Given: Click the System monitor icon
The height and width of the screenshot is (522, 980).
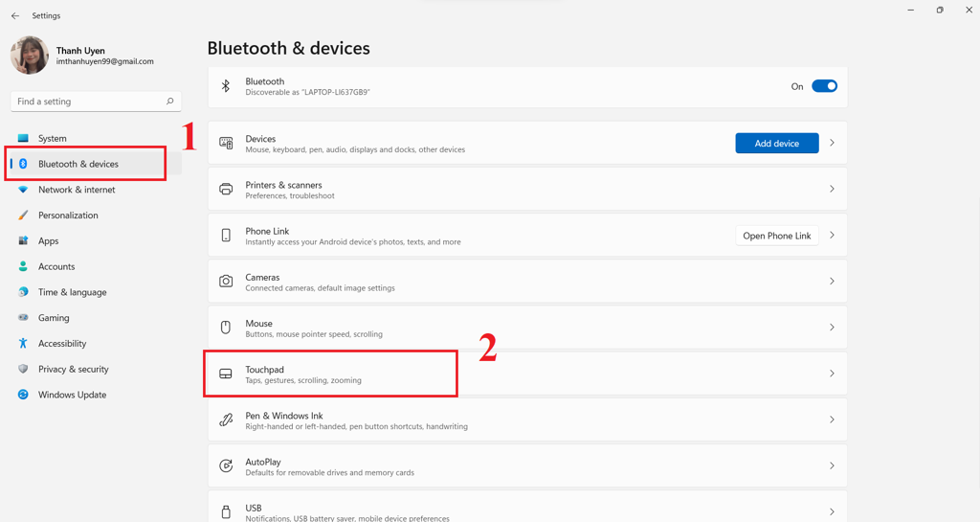Looking at the screenshot, I should tap(23, 138).
